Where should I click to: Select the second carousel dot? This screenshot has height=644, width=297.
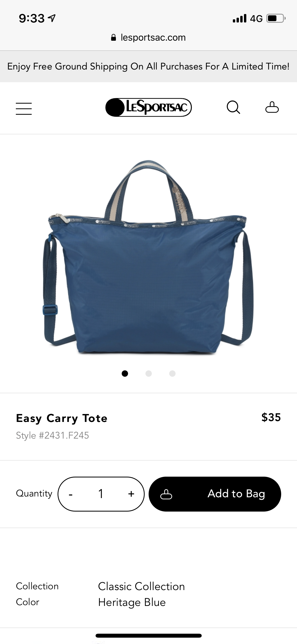tap(149, 373)
